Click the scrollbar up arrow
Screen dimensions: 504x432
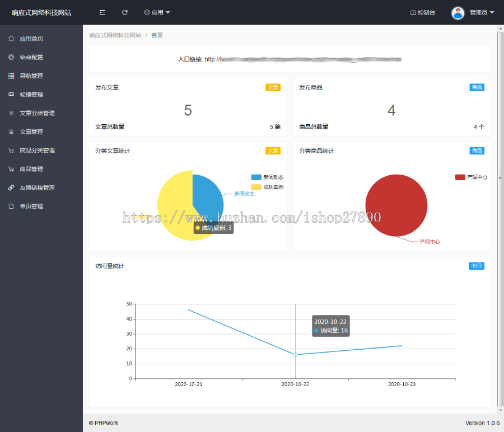pos(501,29)
